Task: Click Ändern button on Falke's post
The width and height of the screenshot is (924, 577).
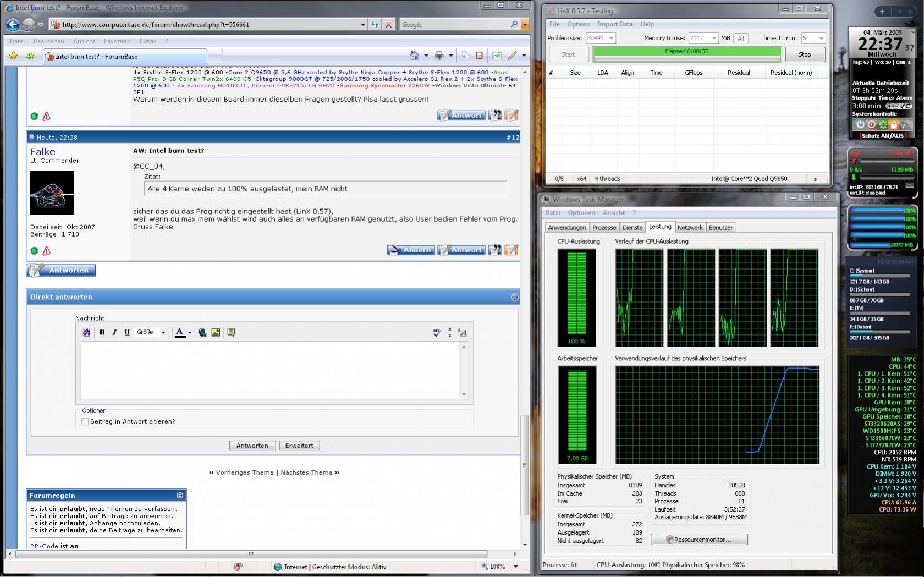Action: [410, 250]
